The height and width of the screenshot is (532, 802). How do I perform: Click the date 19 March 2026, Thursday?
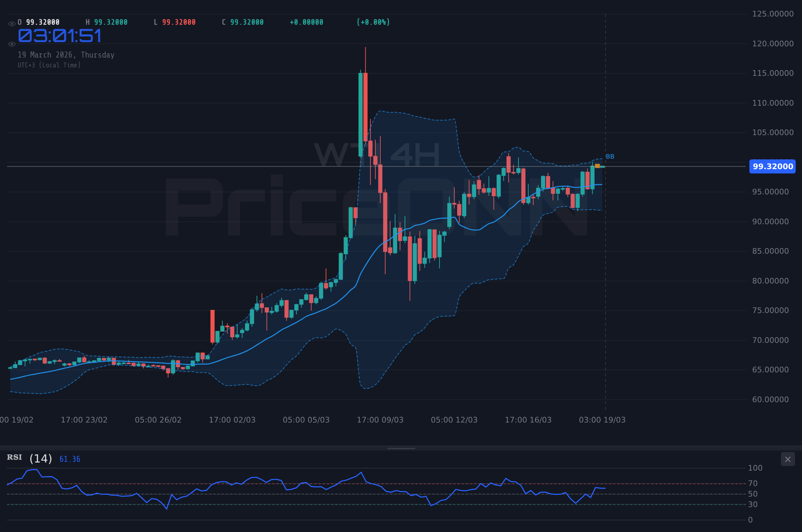coord(66,55)
